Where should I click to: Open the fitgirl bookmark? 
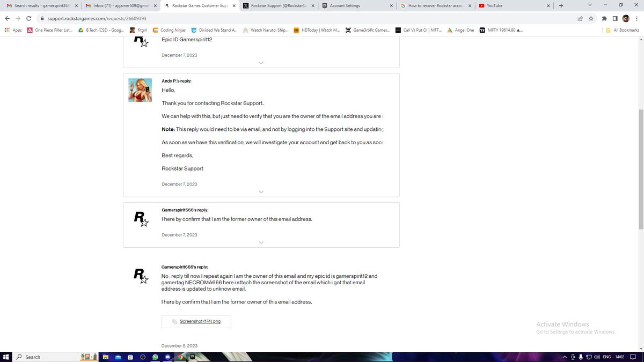(x=139, y=30)
